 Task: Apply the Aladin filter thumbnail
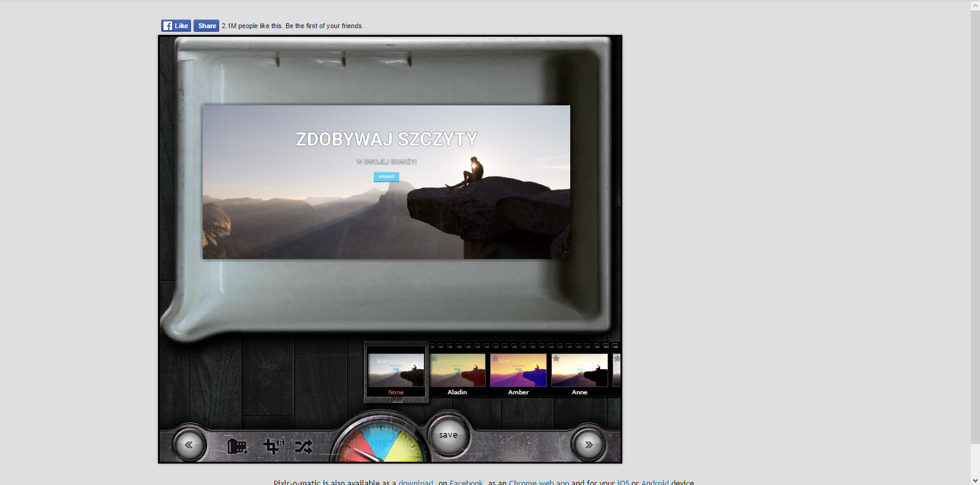click(457, 370)
